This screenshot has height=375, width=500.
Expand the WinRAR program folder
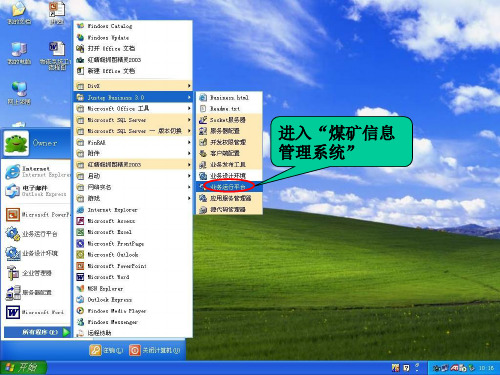[133, 142]
